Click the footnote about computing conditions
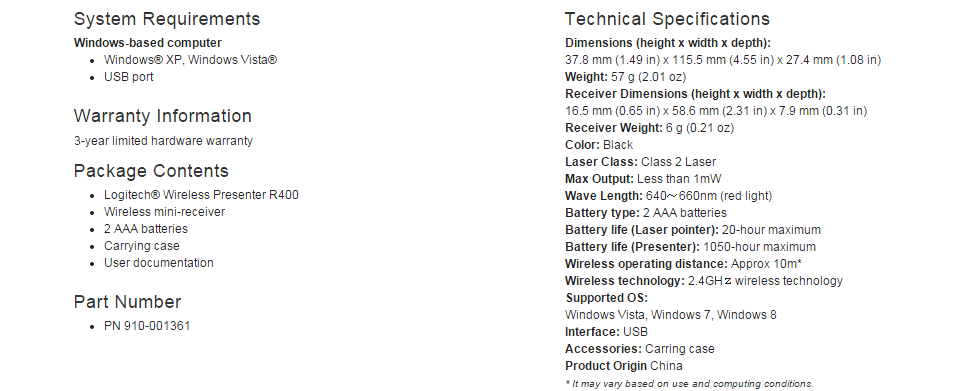Screen dimensions: 960x391 pos(689,384)
